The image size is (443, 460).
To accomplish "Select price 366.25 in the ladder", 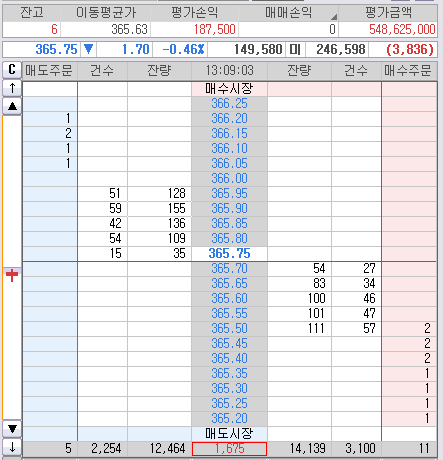I will click(x=229, y=104).
